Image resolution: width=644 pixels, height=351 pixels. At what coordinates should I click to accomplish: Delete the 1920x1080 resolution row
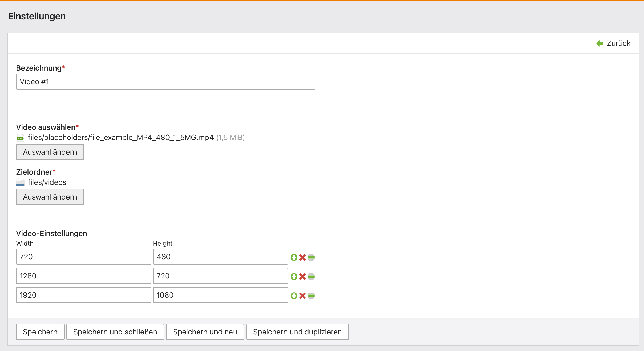pos(302,296)
